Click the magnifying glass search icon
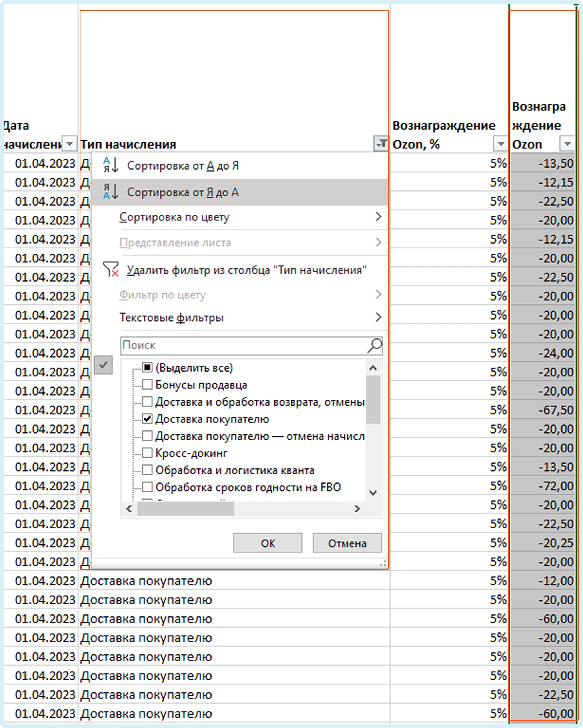The image size is (583, 728). coord(374,346)
